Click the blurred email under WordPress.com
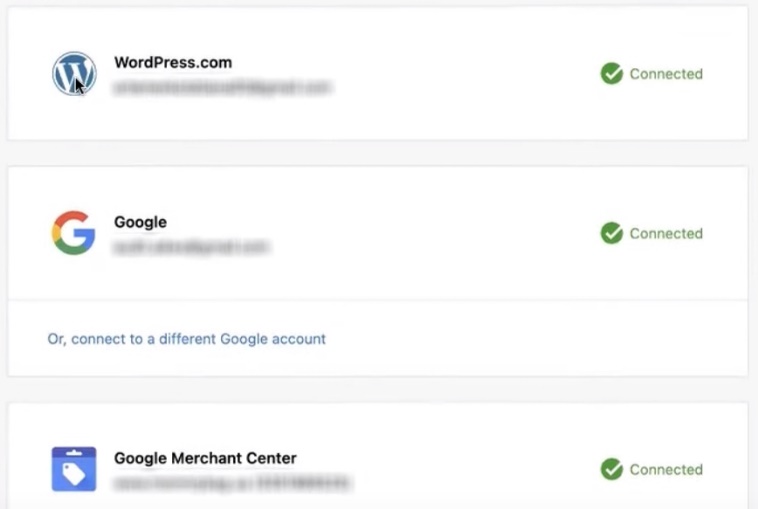 click(x=222, y=88)
